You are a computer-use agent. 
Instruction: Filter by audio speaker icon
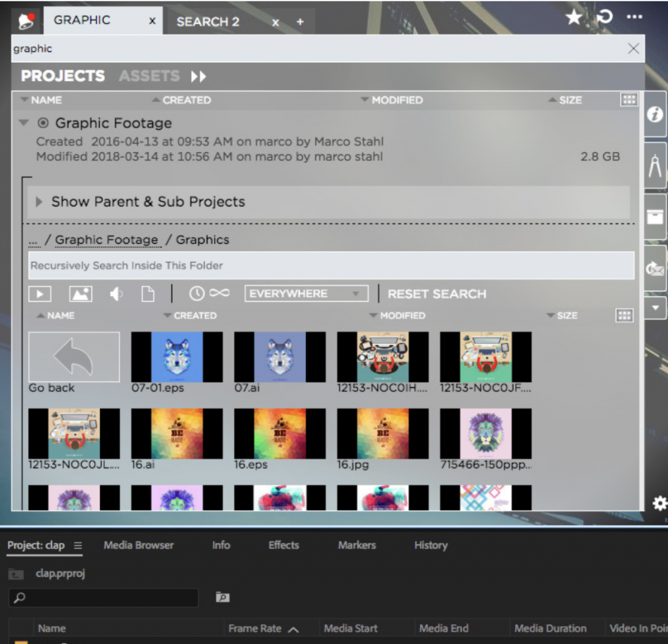pyautogui.click(x=116, y=294)
